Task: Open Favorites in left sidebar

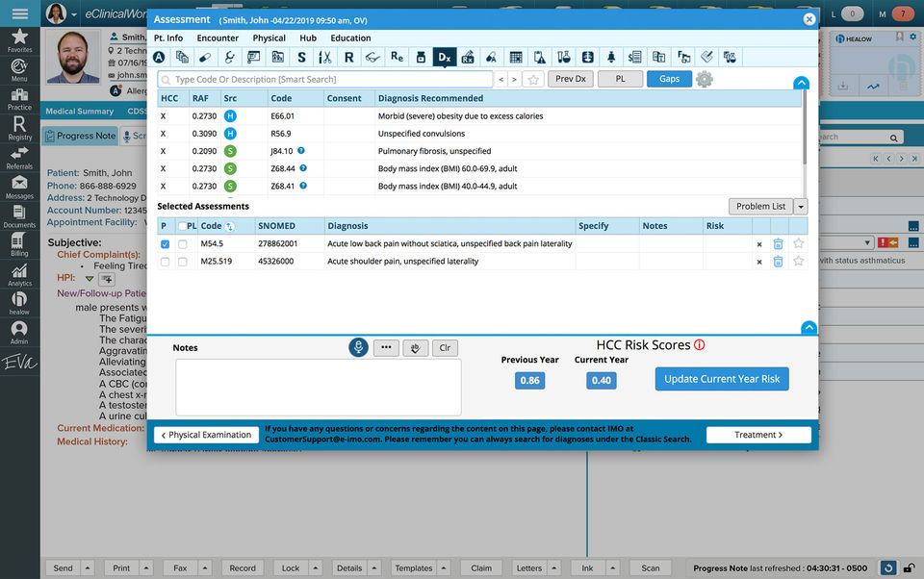Action: point(19,40)
